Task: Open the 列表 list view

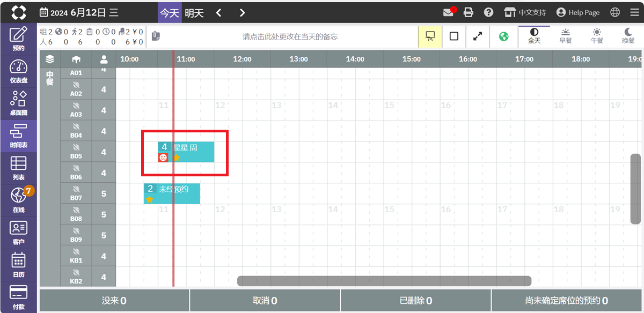Action: pyautogui.click(x=18, y=168)
